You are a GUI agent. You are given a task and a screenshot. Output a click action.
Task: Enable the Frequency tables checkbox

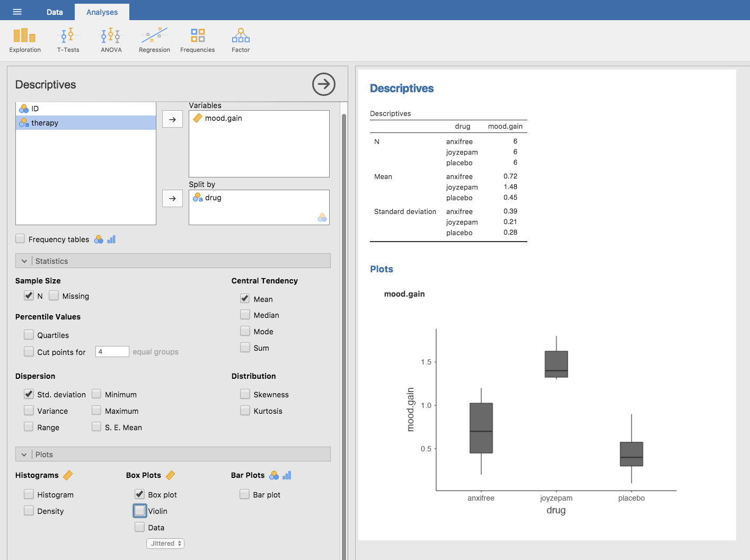pyautogui.click(x=20, y=239)
